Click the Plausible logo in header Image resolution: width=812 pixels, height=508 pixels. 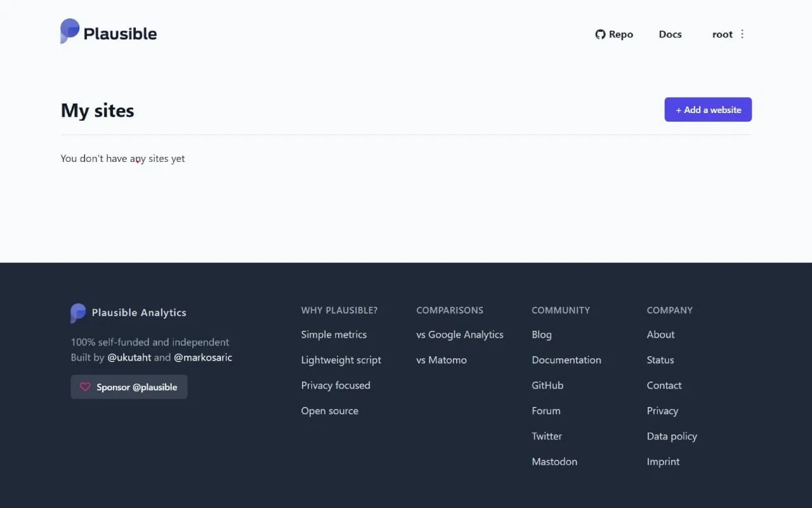[x=108, y=32]
